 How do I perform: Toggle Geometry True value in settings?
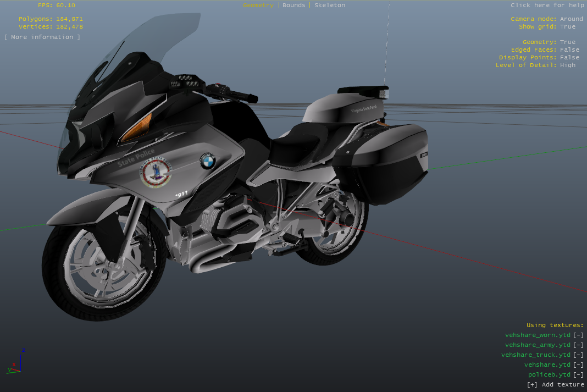(568, 42)
